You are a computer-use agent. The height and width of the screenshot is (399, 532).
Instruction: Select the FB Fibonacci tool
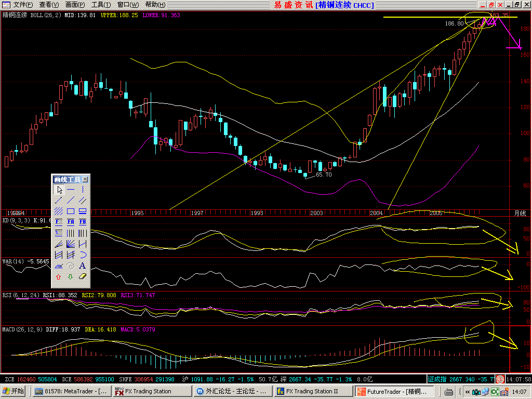83,222
